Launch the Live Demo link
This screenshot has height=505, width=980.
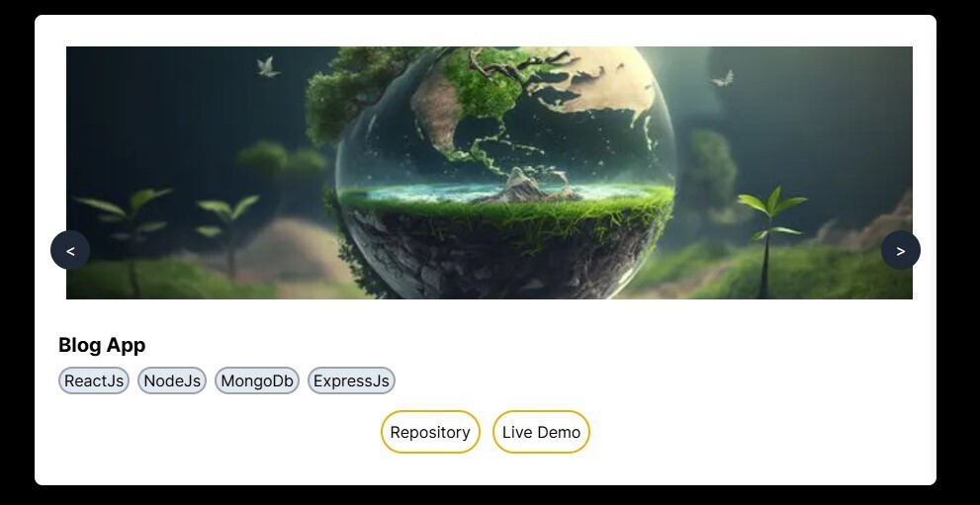coord(541,432)
